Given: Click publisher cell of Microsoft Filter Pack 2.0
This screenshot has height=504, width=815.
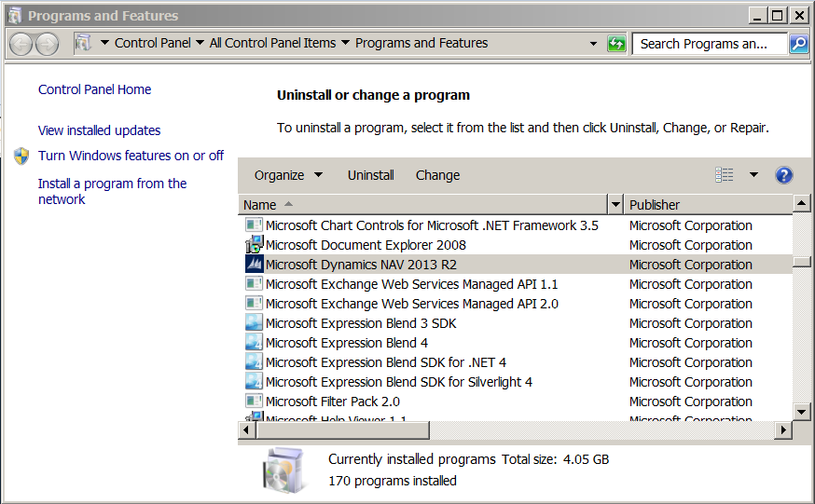Looking at the screenshot, I should pos(691,402).
